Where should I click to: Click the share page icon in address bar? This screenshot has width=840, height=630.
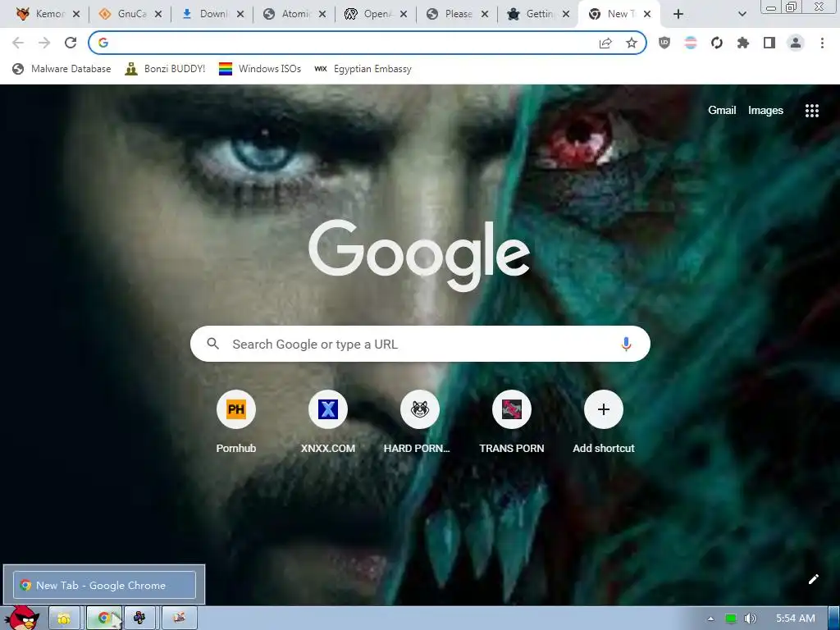(x=605, y=43)
